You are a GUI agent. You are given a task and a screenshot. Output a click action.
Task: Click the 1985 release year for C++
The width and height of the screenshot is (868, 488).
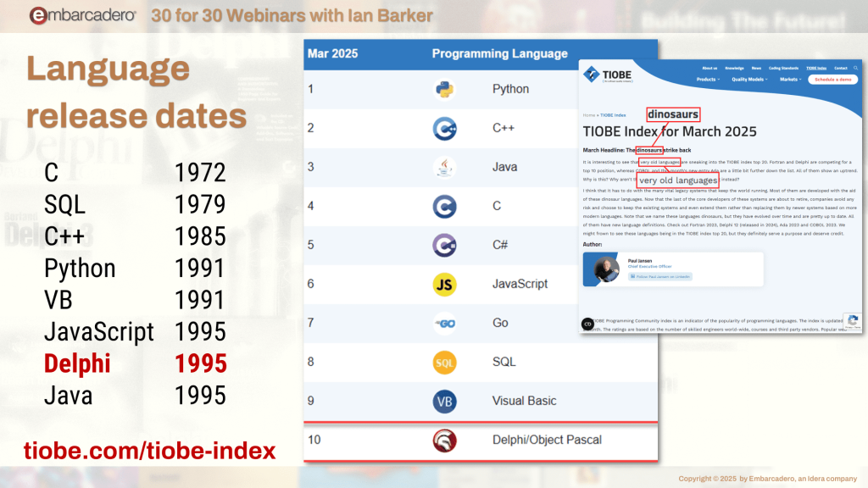[200, 237]
